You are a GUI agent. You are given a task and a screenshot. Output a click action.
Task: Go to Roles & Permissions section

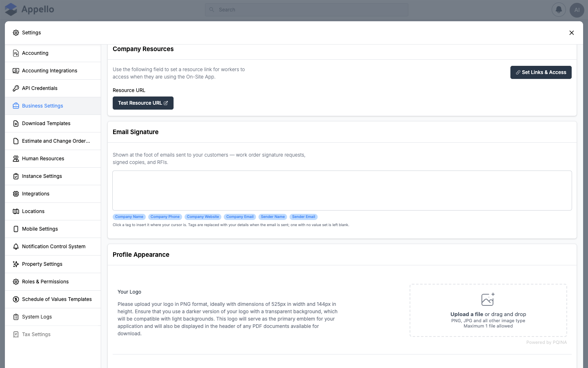[x=53, y=282]
